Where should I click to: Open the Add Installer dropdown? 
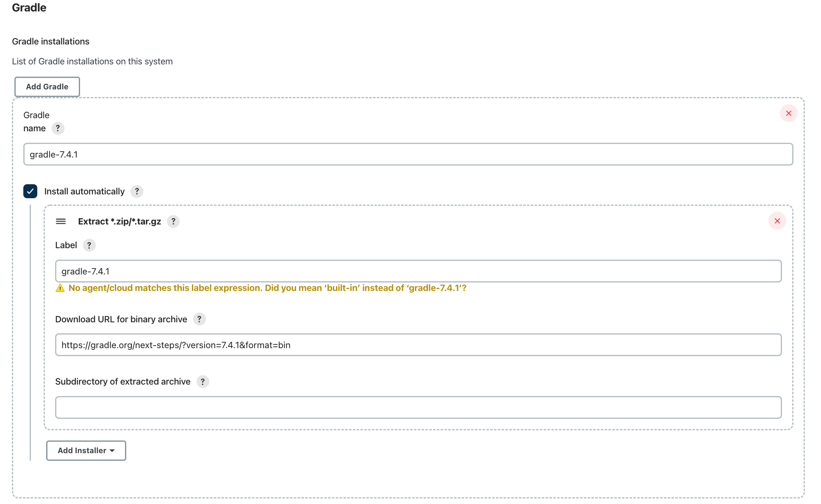pos(86,450)
